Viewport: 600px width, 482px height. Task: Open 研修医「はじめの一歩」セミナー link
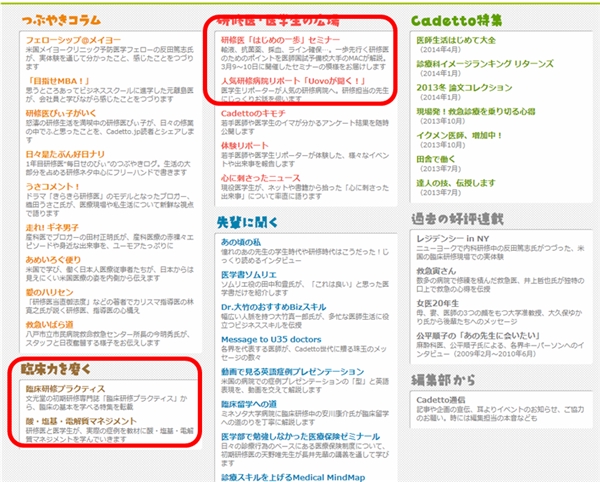pos(280,40)
